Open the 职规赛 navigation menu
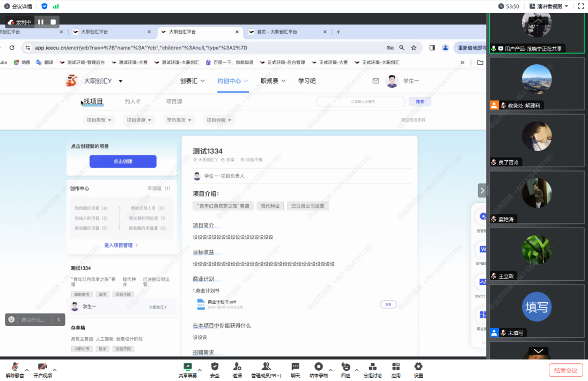 pyautogui.click(x=273, y=81)
